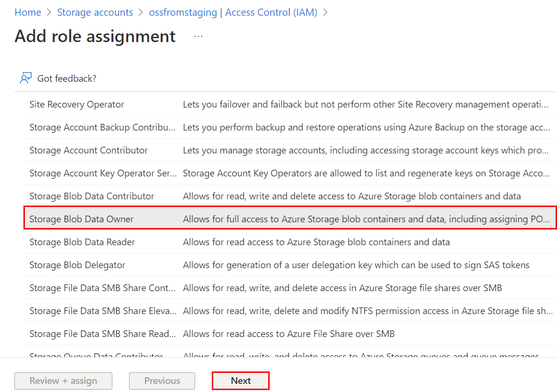Click the Got feedback? text link
The height and width of the screenshot is (392, 557).
67,78
